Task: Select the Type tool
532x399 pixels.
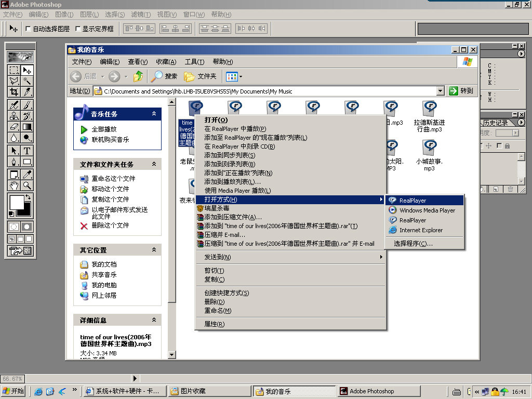Action: (27, 151)
